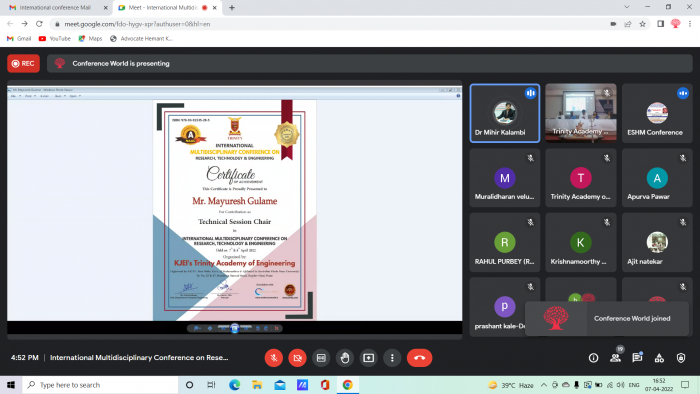This screenshot has width=700, height=394.
Task: Select the Dr Mihir Kalambi participant tile
Action: pos(504,113)
